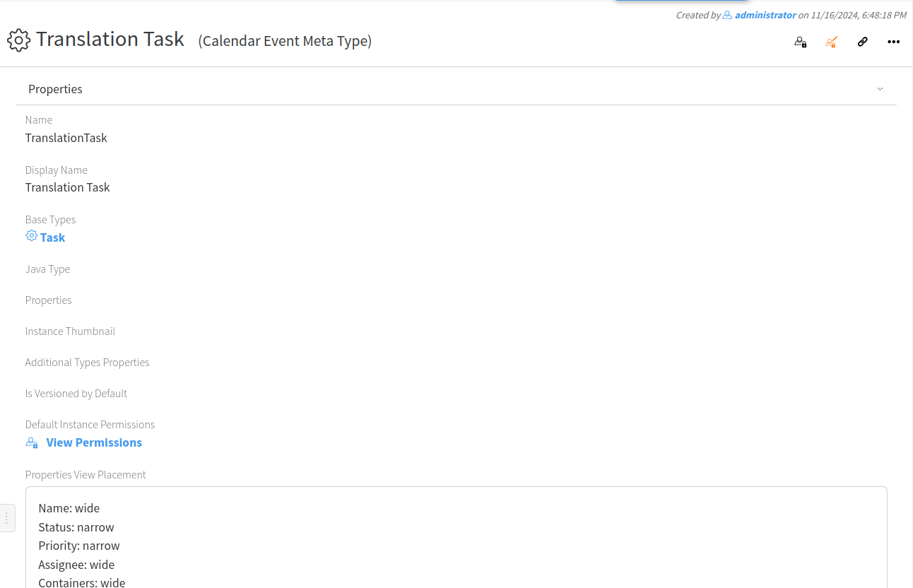The width and height of the screenshot is (913, 588).
Task: Click the user-with-lock permissions icon
Action: coord(800,42)
